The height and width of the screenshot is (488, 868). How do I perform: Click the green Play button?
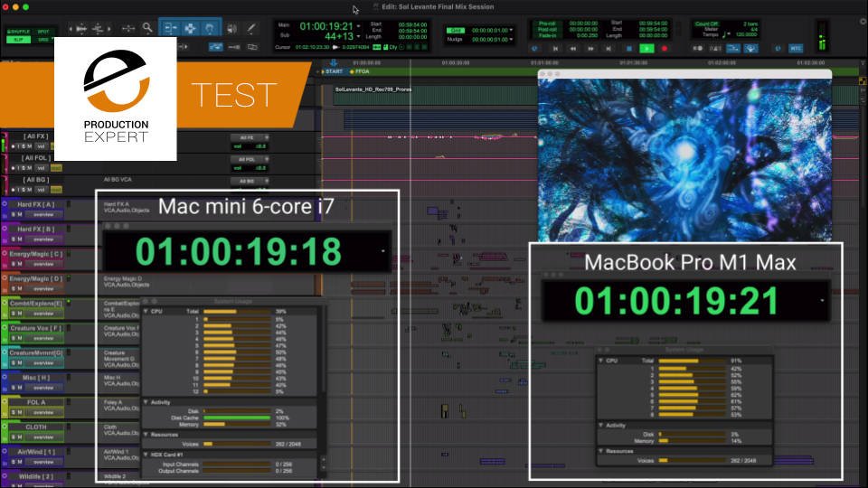[646, 49]
